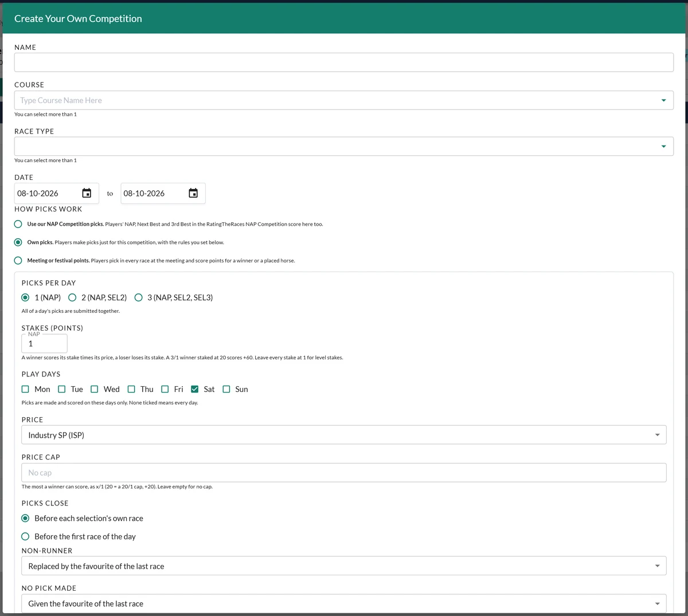Select 2 (NAP, SEL2) picks per day
This screenshot has width=688, height=616.
pyautogui.click(x=72, y=297)
